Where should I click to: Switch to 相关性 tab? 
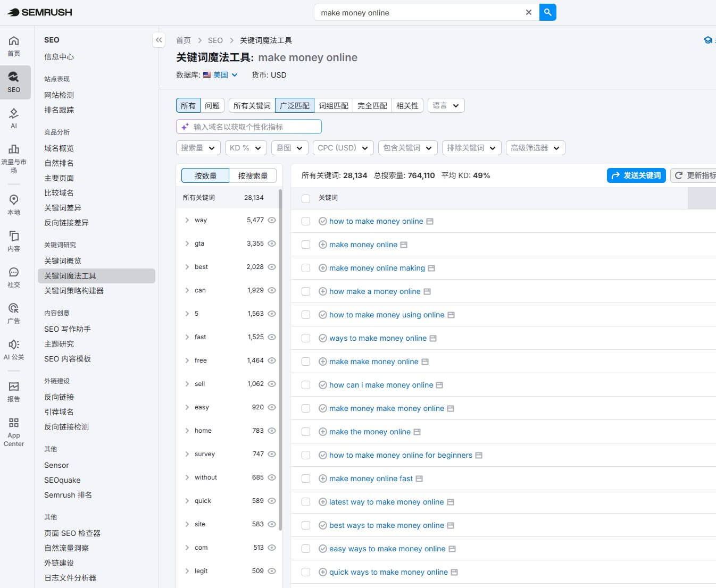coord(407,105)
